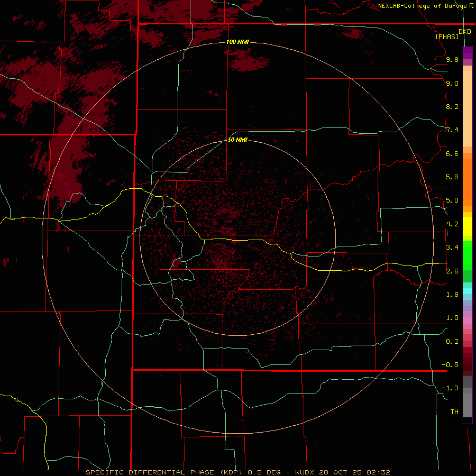
Task: Select the 5.8 scale value
Action: tap(452, 177)
